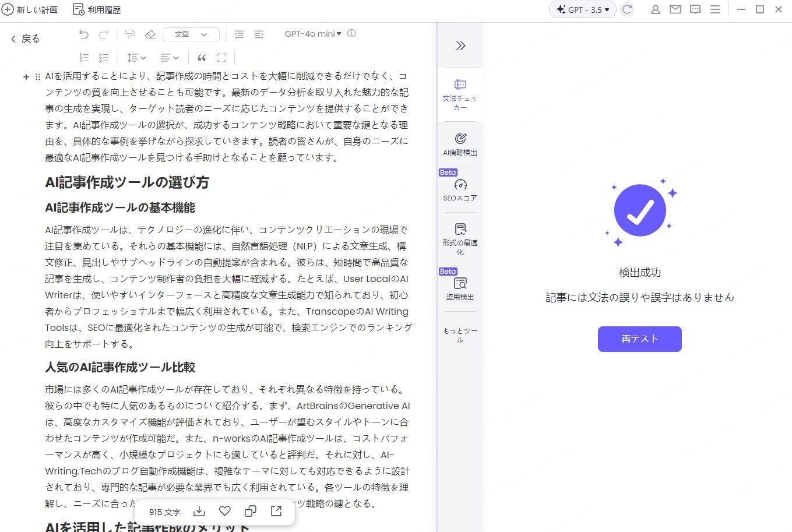Click the info icon beside GPT-4o mini

[351, 34]
